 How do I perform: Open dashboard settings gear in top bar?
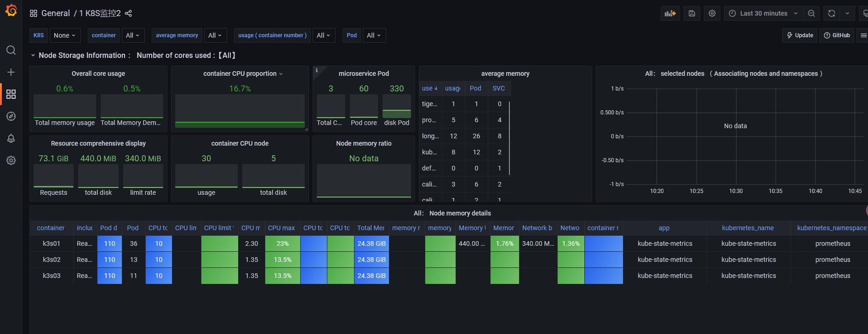pyautogui.click(x=712, y=13)
